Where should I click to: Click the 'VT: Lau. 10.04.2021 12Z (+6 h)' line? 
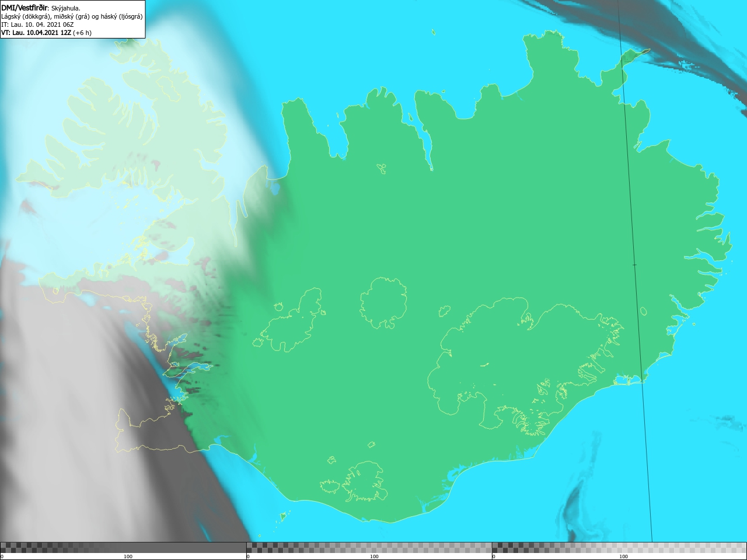click(x=46, y=33)
